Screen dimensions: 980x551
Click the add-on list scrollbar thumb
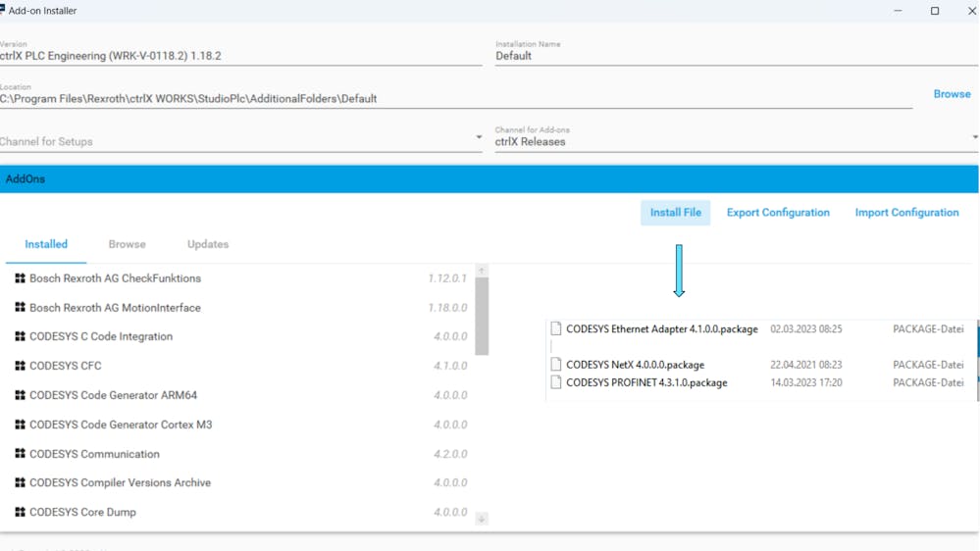pos(482,316)
